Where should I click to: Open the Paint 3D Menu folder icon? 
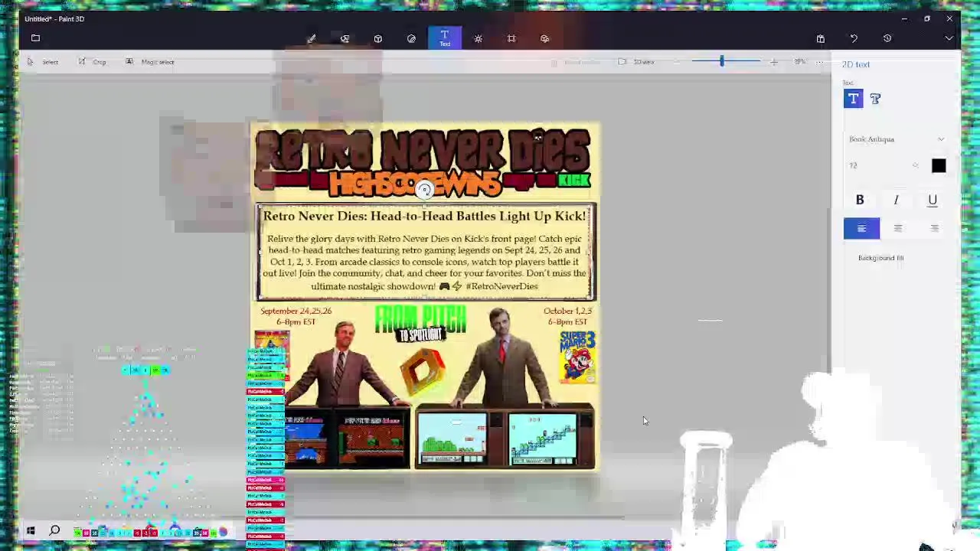click(x=35, y=38)
